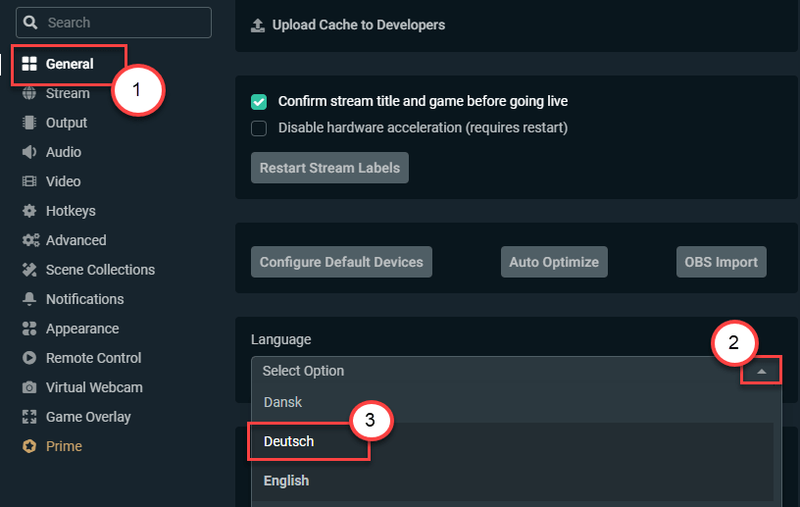
Task: Click the Notifications bell icon
Action: [x=29, y=299]
